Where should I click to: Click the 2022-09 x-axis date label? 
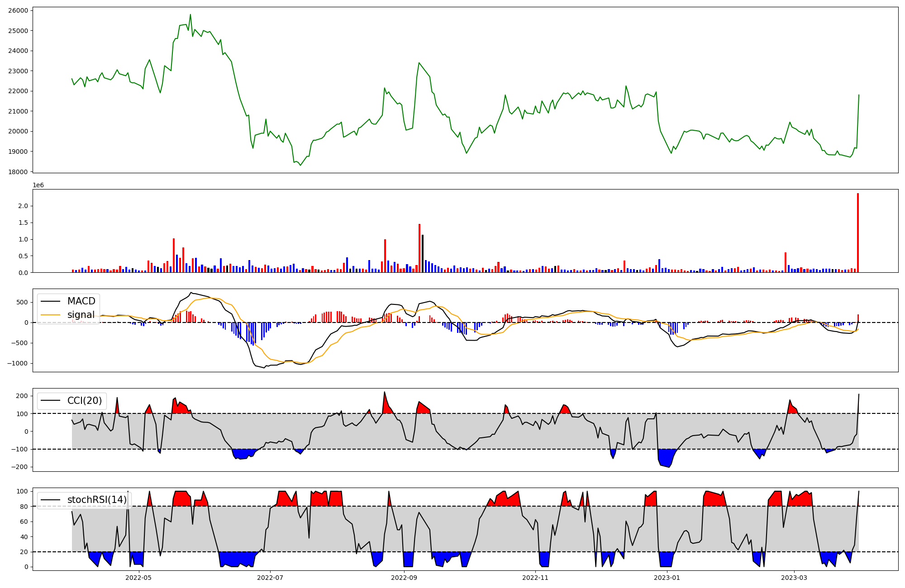tap(404, 578)
